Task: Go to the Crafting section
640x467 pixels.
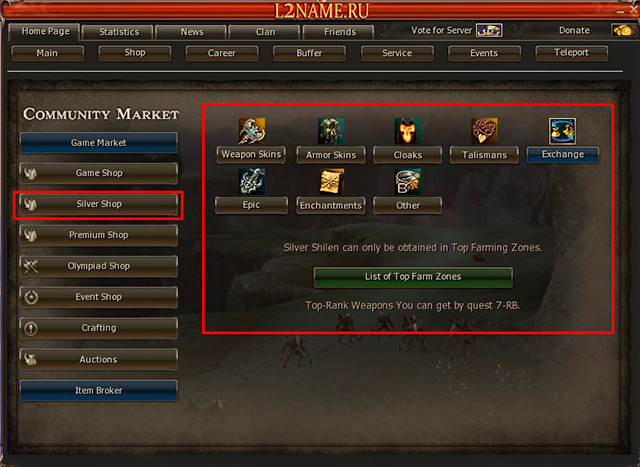Action: 98,328
